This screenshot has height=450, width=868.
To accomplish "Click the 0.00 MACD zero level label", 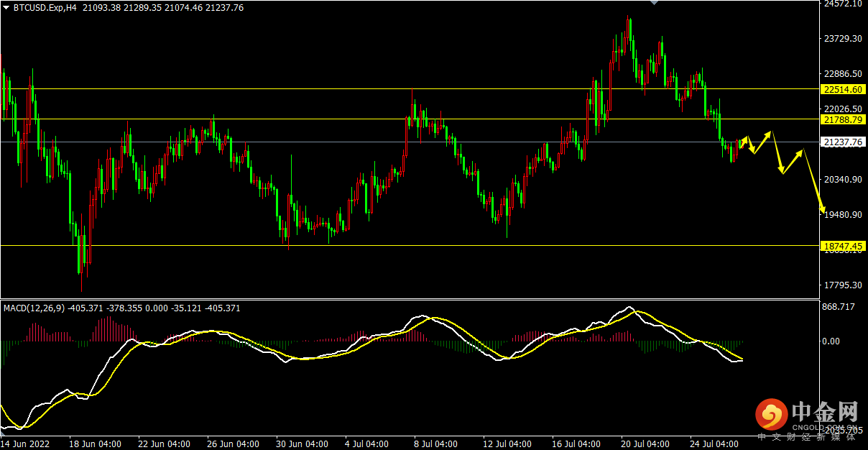I will point(831,341).
